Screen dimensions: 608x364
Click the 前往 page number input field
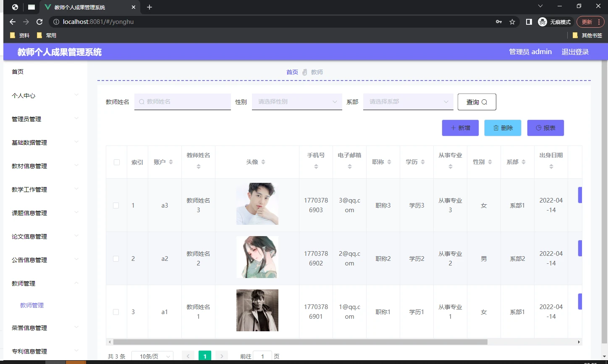click(262, 356)
